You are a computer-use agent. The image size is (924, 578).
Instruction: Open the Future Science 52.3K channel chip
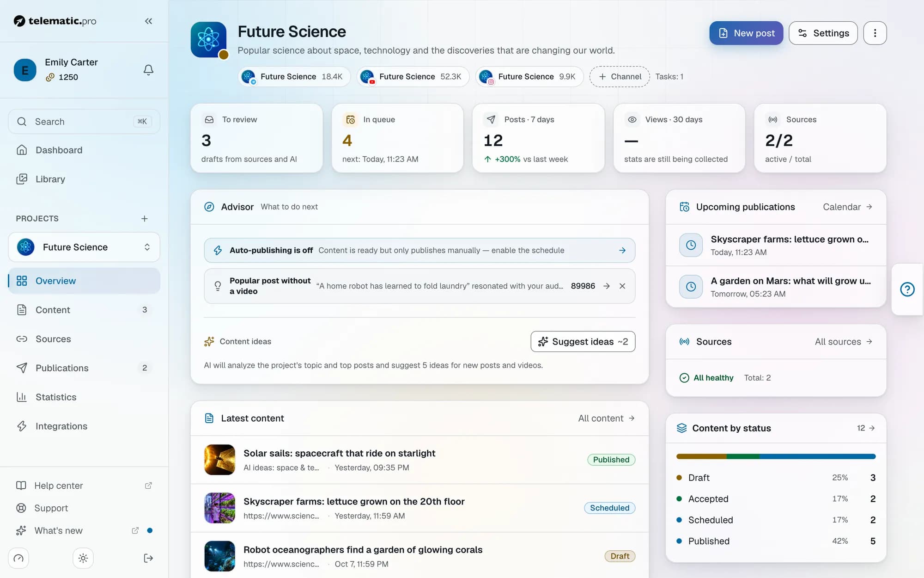[413, 77]
